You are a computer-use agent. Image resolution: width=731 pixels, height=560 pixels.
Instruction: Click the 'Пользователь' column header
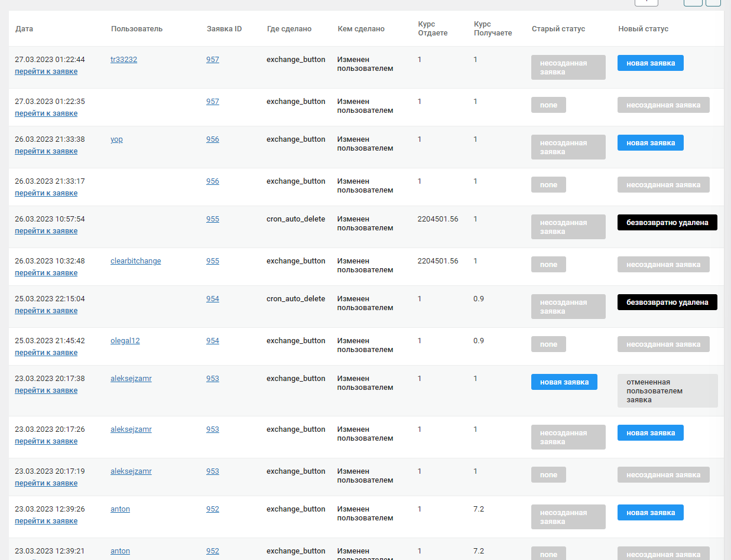click(x=137, y=29)
